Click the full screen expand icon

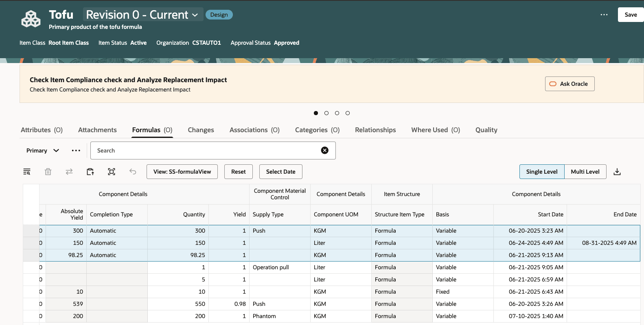112,172
